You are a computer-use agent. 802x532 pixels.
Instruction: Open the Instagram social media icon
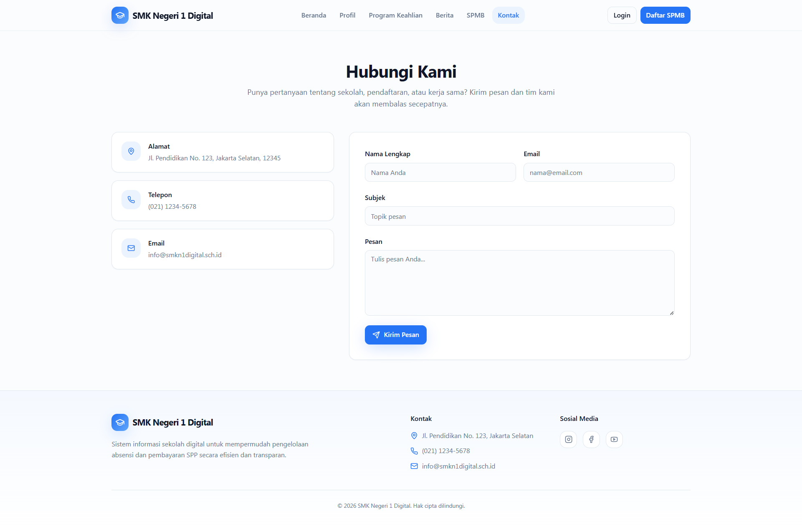click(568, 439)
